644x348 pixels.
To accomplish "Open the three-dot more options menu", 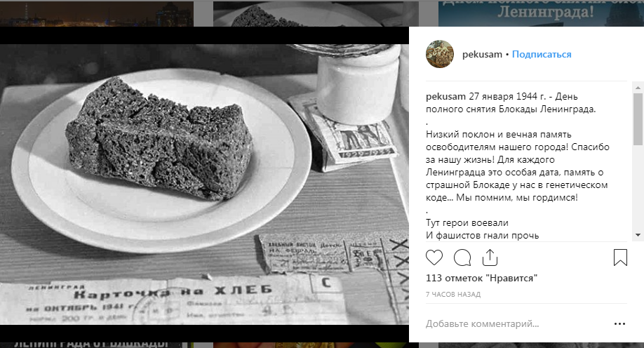I will pyautogui.click(x=619, y=323).
